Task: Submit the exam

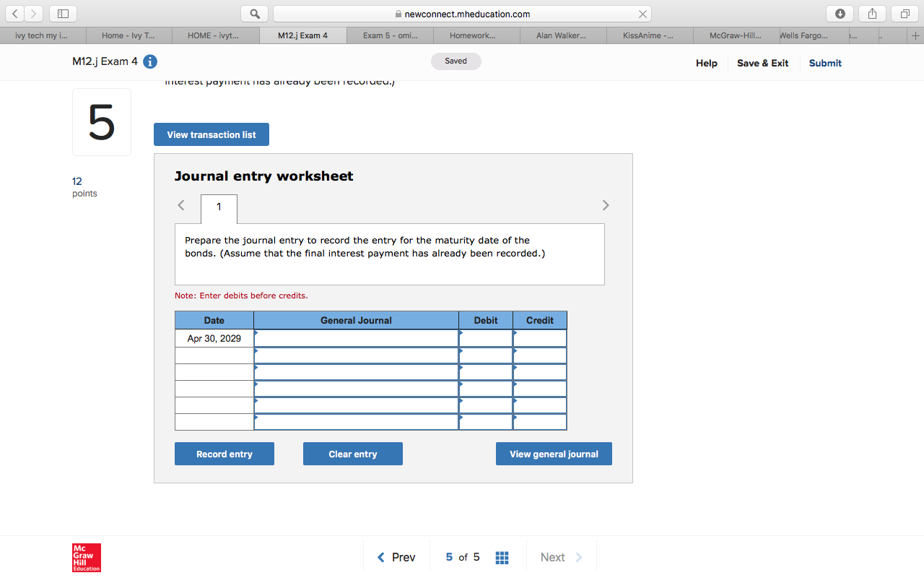Action: pos(825,63)
